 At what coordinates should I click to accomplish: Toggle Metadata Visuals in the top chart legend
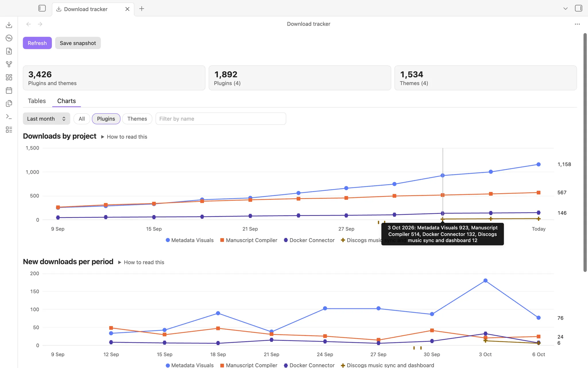point(189,240)
